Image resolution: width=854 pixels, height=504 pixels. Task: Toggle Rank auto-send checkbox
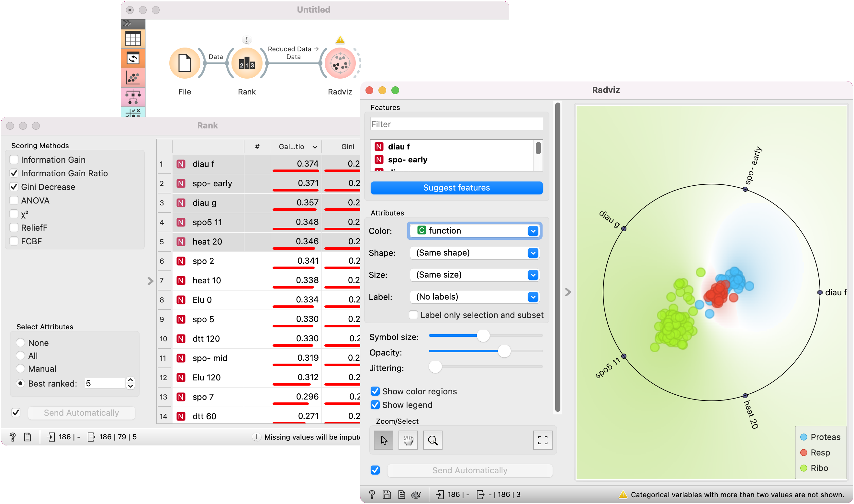pos(16,413)
